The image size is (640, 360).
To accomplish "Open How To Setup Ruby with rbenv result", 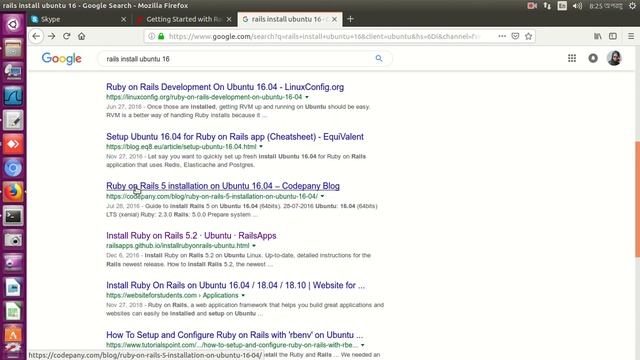I will [234, 335].
